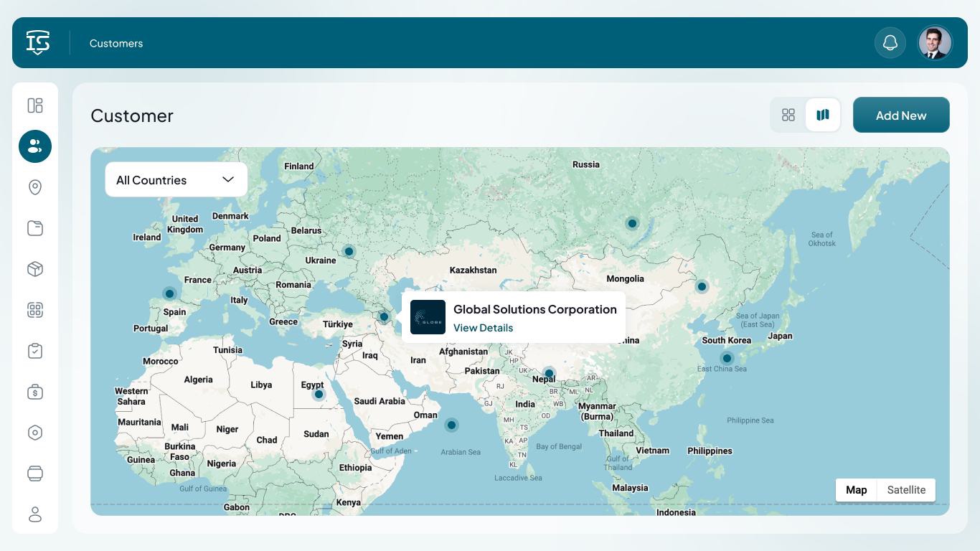The width and height of the screenshot is (980, 551).
Task: Open the hexagon settings icon in sidebar
Action: (x=35, y=433)
